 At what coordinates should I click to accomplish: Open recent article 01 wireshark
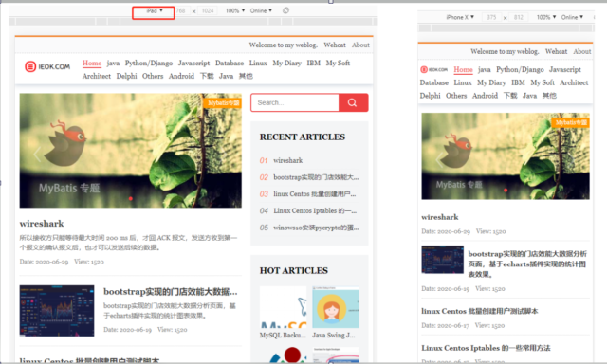click(288, 160)
